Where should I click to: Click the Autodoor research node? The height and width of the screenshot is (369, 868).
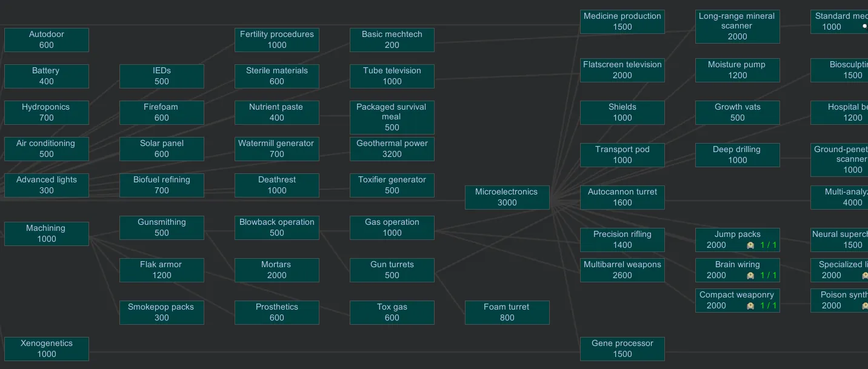tap(46, 40)
